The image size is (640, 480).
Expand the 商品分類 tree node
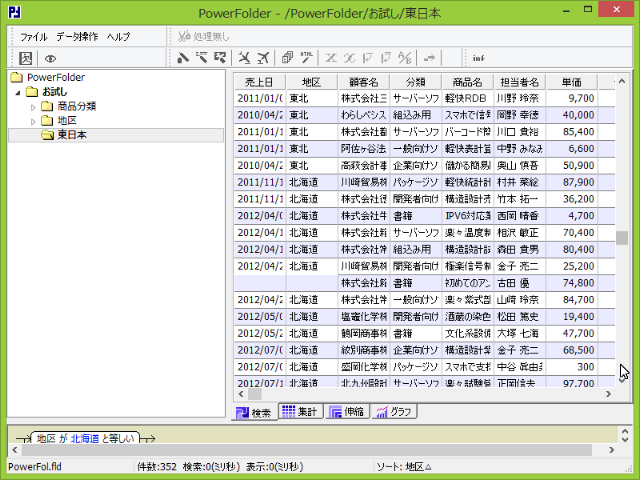[33, 107]
